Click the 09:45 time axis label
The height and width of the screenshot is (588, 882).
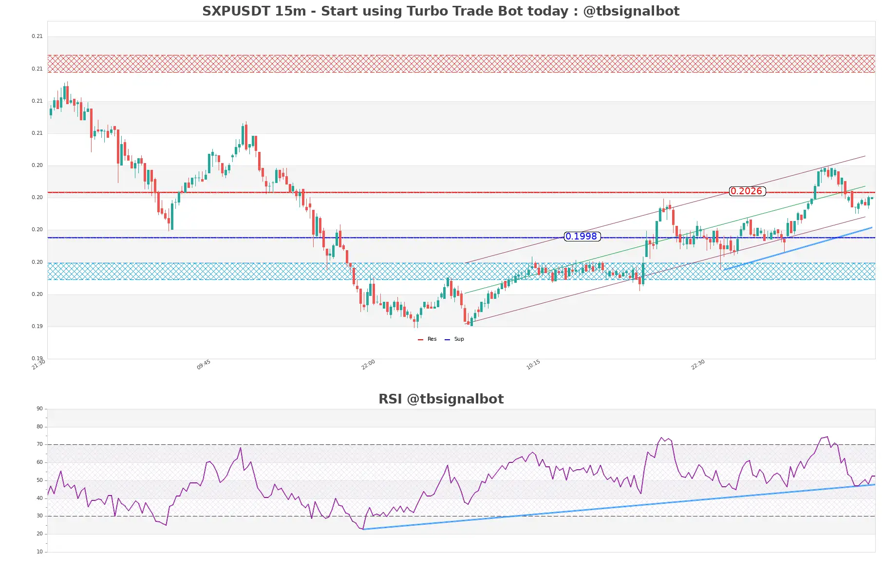click(204, 365)
